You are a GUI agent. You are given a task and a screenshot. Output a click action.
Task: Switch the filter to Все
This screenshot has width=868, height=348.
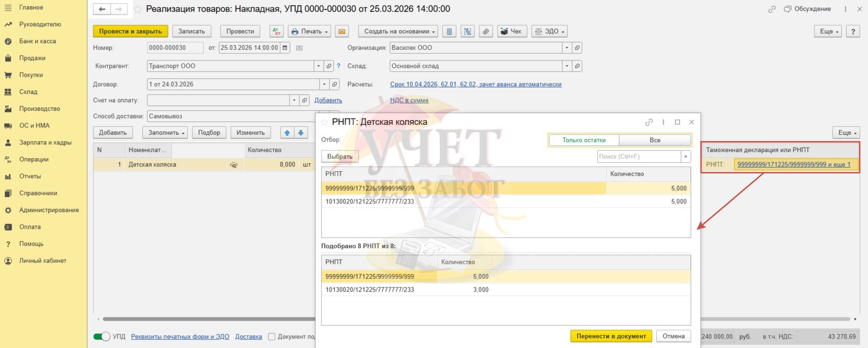tap(655, 140)
